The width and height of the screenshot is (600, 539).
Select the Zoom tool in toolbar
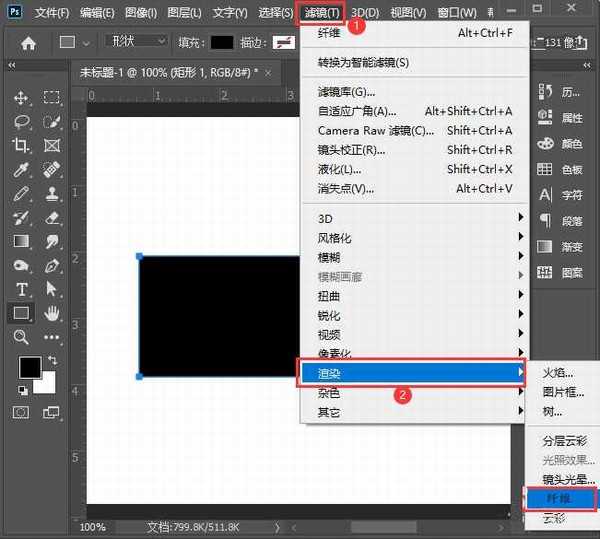[x=21, y=337]
